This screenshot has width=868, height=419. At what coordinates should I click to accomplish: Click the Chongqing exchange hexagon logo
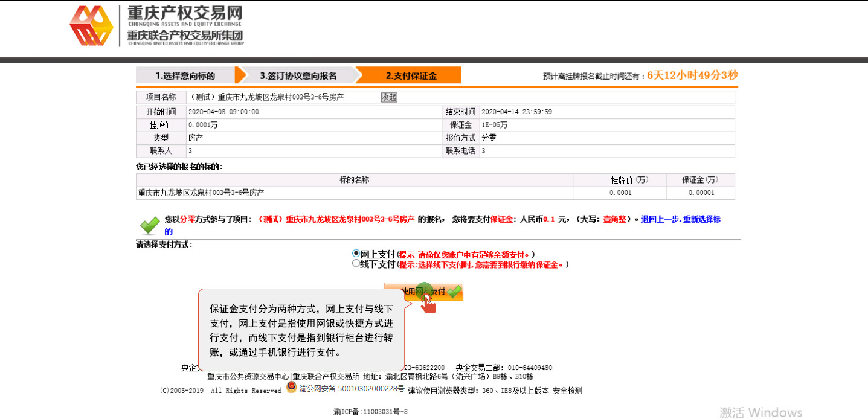point(91,26)
